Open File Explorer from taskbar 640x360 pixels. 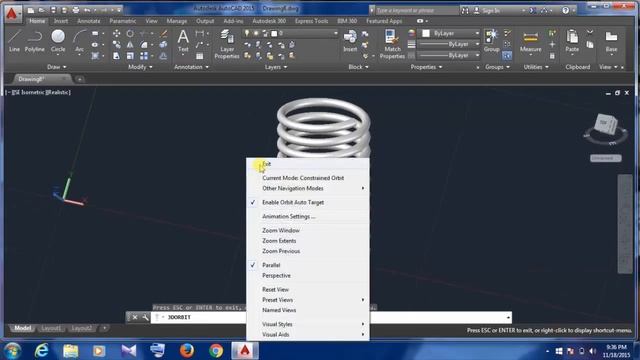[71, 350]
